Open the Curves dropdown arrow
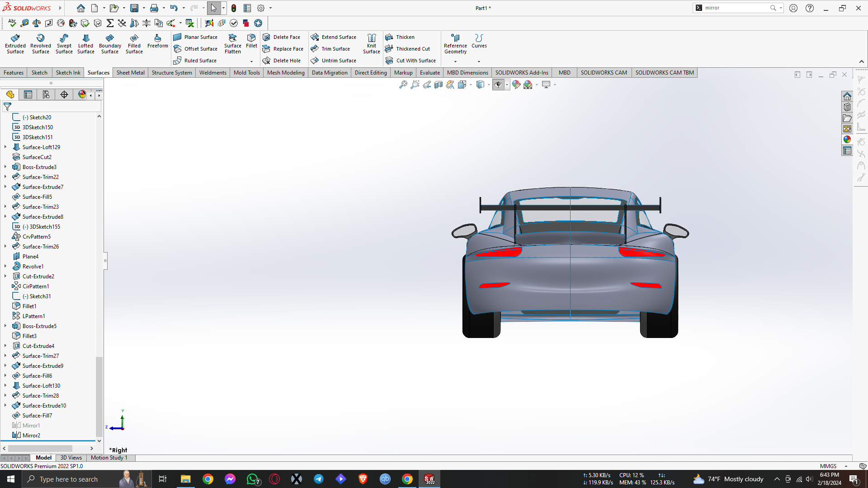The height and width of the screenshot is (488, 868). click(x=479, y=61)
